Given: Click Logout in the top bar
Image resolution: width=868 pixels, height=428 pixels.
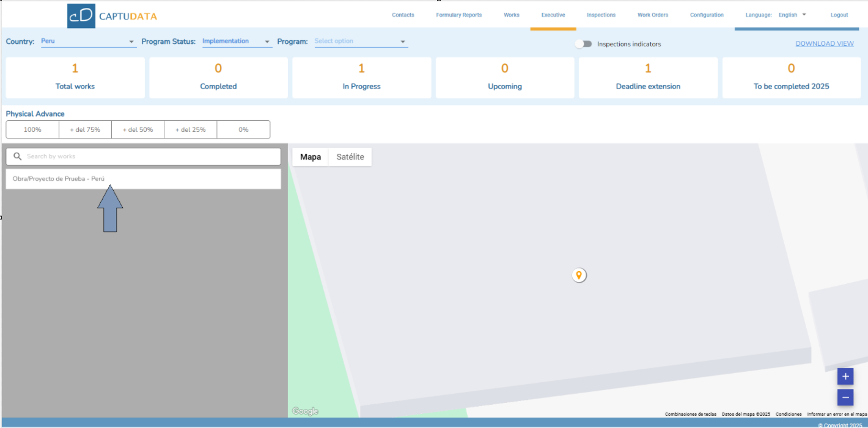Looking at the screenshot, I should [x=839, y=15].
